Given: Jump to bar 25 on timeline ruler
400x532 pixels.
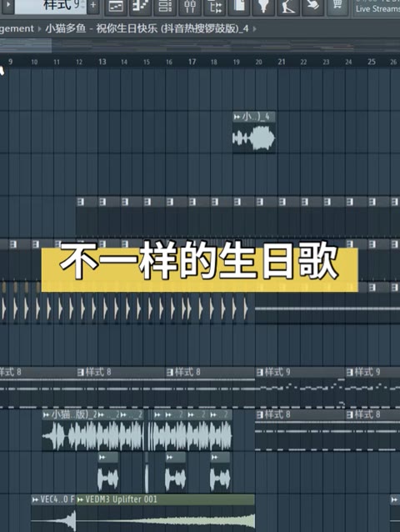Looking at the screenshot, I should [x=372, y=62].
